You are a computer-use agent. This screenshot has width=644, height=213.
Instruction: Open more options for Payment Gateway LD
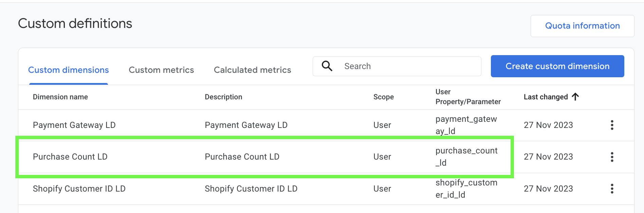pos(612,125)
